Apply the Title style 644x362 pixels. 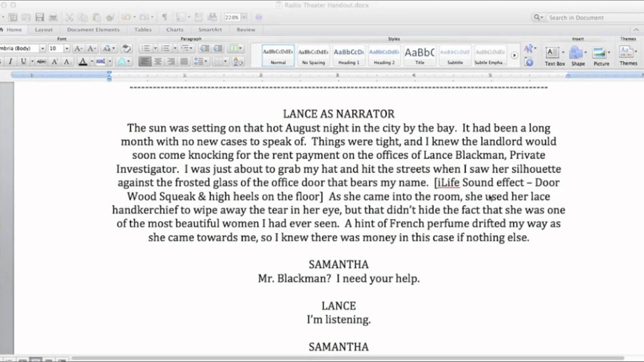click(x=420, y=55)
